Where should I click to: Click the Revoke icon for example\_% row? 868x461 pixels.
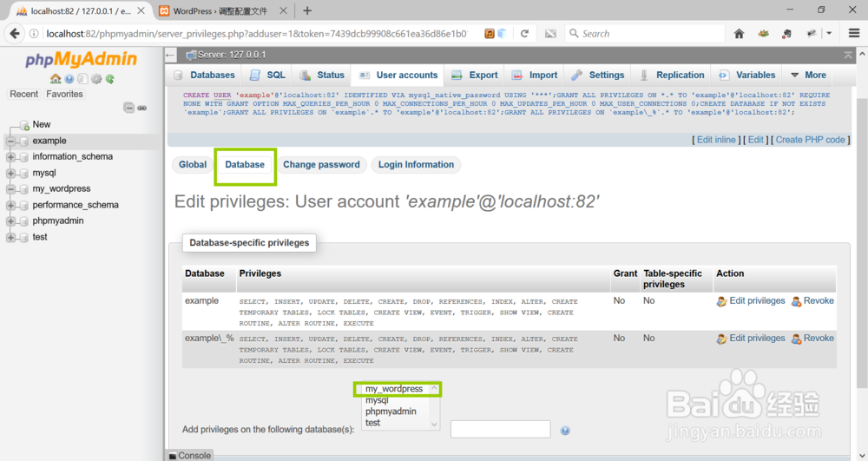(x=796, y=339)
